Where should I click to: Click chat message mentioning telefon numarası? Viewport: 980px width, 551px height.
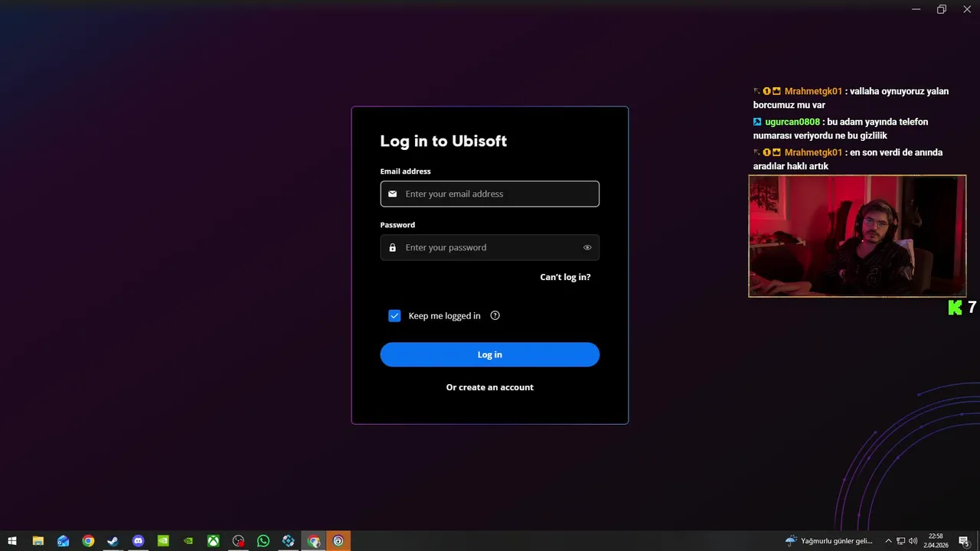[x=841, y=129]
